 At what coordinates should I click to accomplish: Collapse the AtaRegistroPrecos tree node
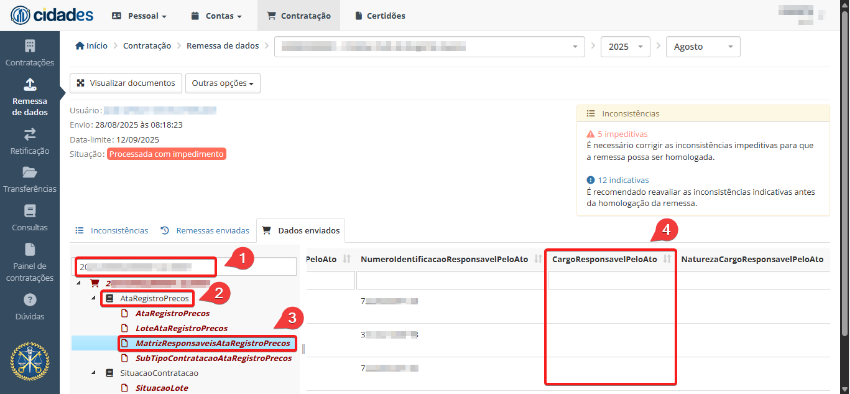click(93, 299)
